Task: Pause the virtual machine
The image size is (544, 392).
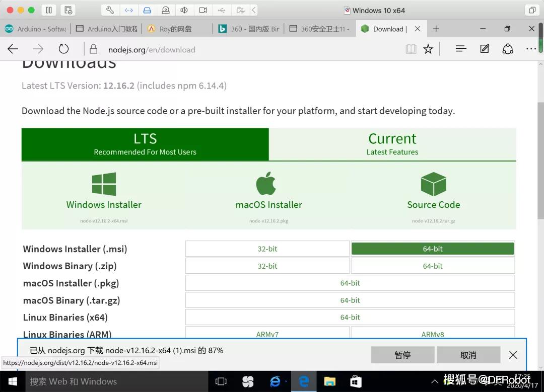Action: click(x=49, y=10)
